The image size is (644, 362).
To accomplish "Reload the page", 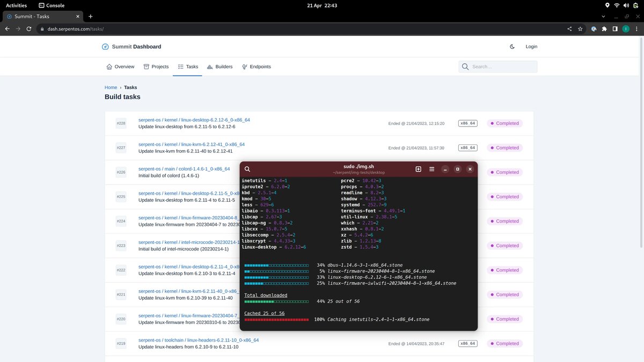I will (30, 29).
